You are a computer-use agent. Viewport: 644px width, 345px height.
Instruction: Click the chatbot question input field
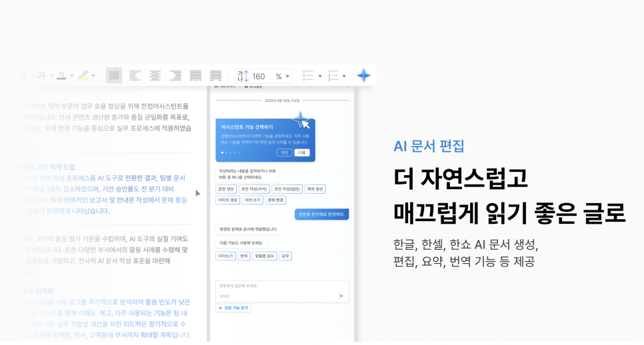point(282,291)
